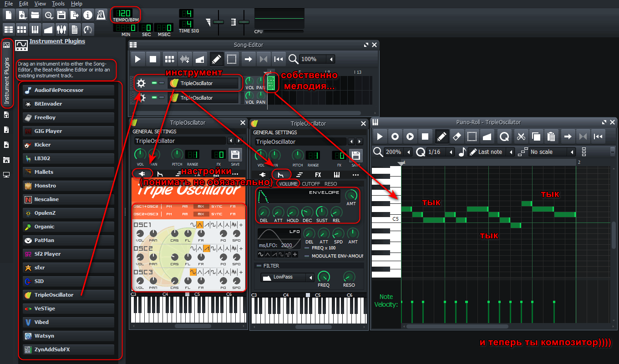Open an existing project via folder icon
The width and height of the screenshot is (619, 364).
(x=35, y=15)
